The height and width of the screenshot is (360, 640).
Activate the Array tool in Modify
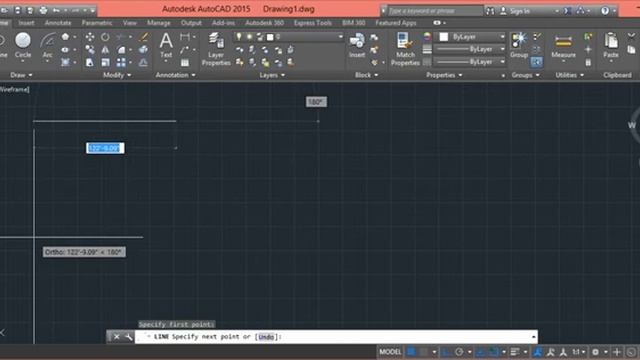click(121, 62)
